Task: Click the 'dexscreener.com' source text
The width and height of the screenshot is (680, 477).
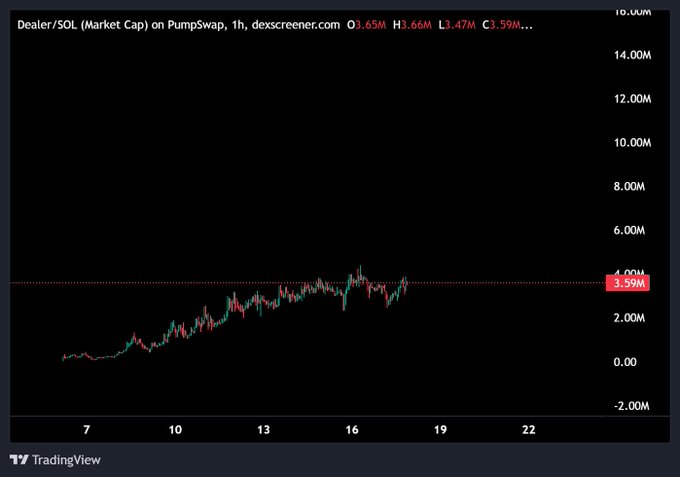Action: [296, 25]
